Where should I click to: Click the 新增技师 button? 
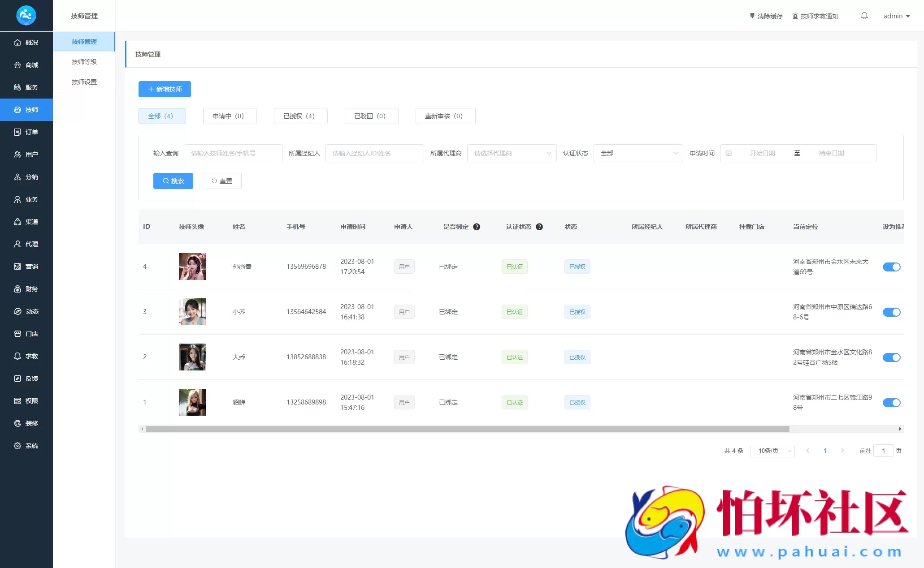[x=165, y=89]
